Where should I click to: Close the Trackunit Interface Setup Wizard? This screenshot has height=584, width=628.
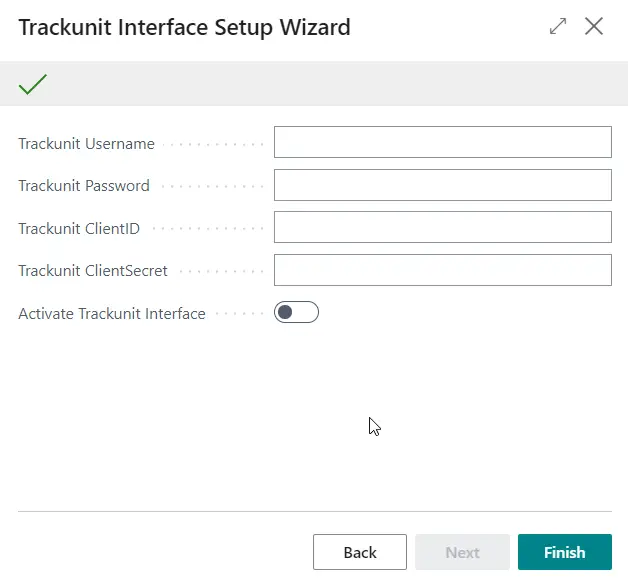[x=594, y=27]
